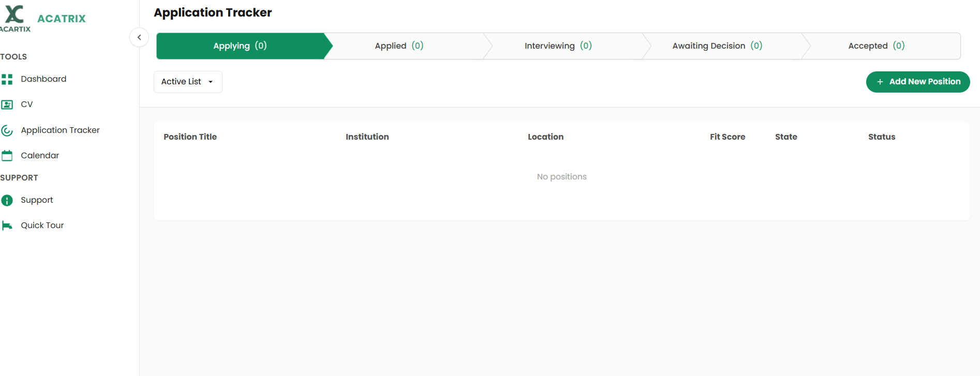Image resolution: width=980 pixels, height=376 pixels.
Task: Open the Quick Tour link
Action: click(x=42, y=225)
